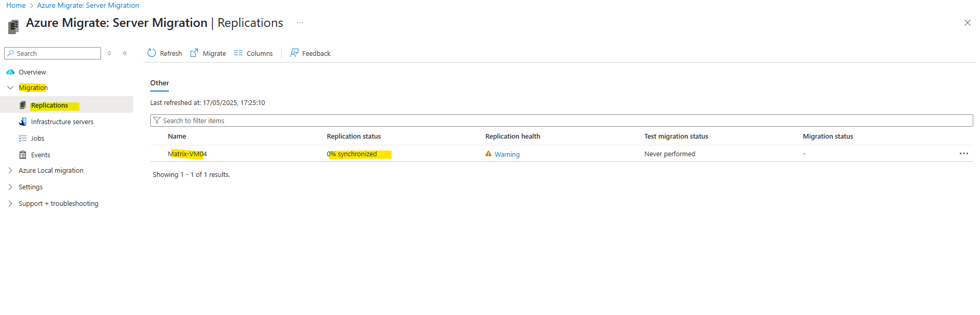Open the Warning replication health link
980x315 pixels.
507,155
